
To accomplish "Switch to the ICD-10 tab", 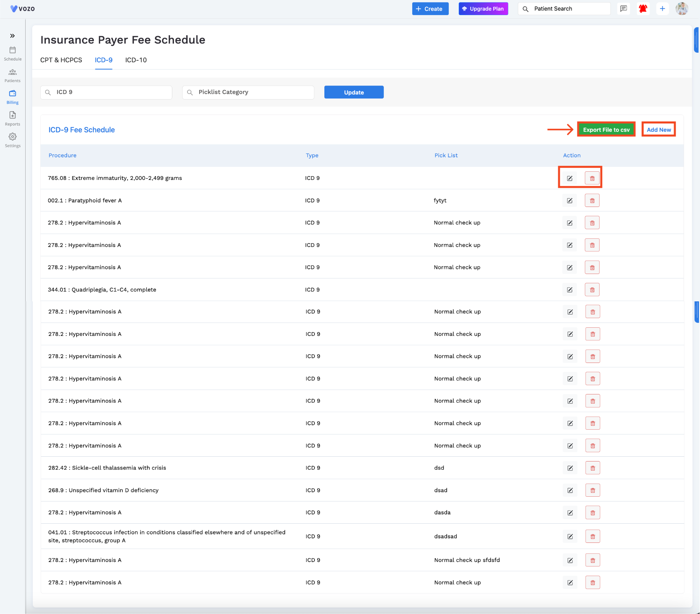I will 136,60.
